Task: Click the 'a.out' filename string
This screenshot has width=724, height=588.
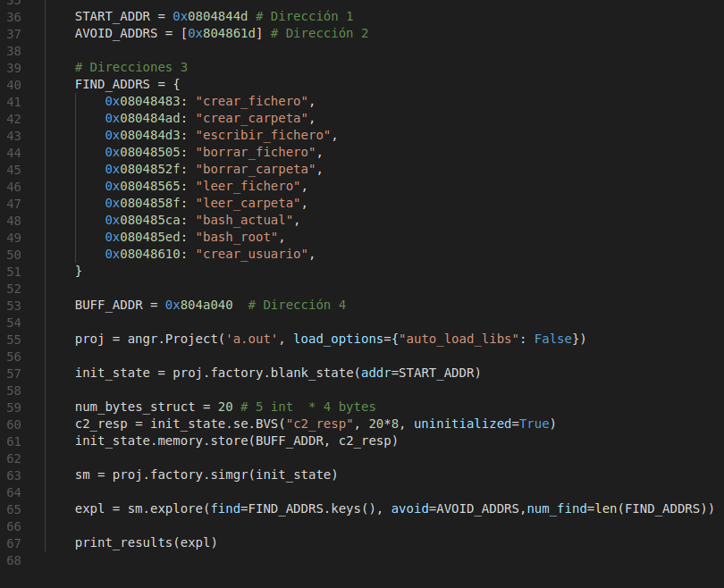Action: 252,340
